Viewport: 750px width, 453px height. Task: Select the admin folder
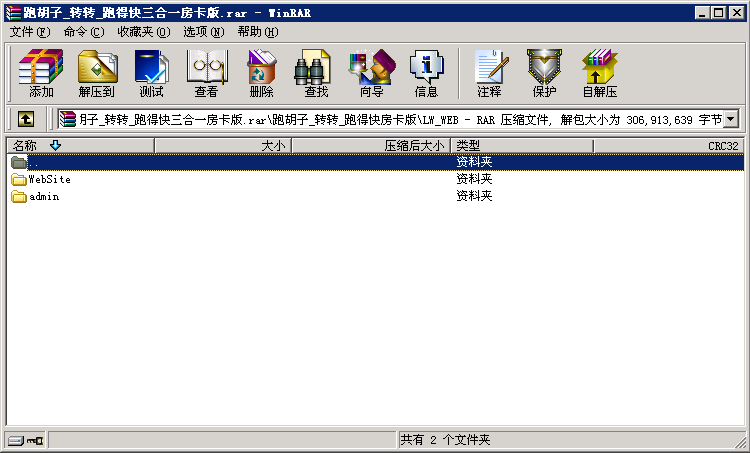click(43, 196)
